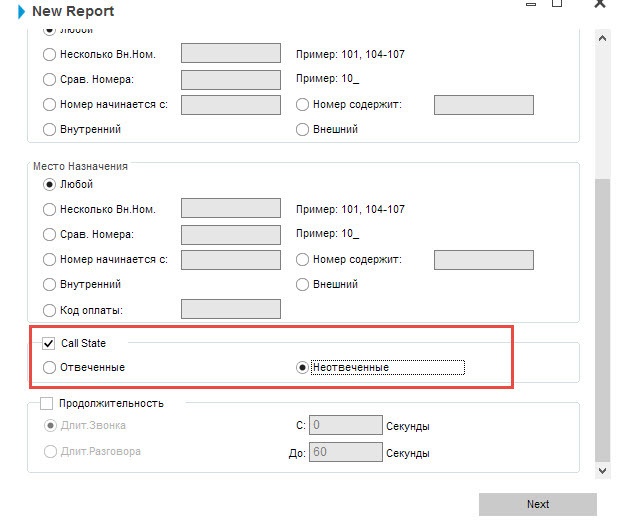
Task: Select Любой under Место Назначения
Action: [x=50, y=184]
